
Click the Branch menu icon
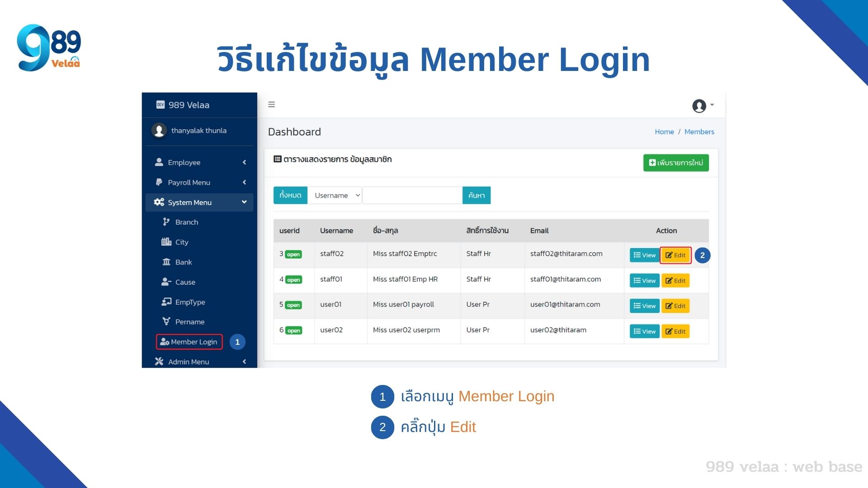click(x=166, y=221)
